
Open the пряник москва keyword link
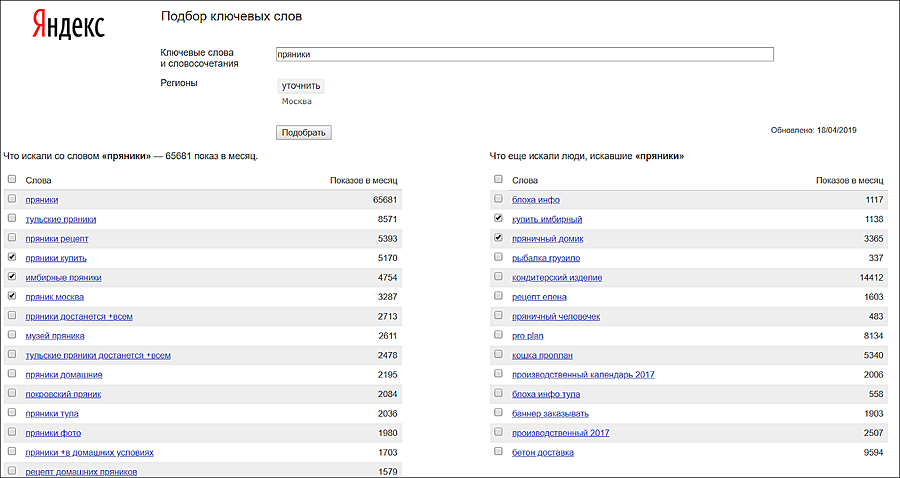[55, 297]
